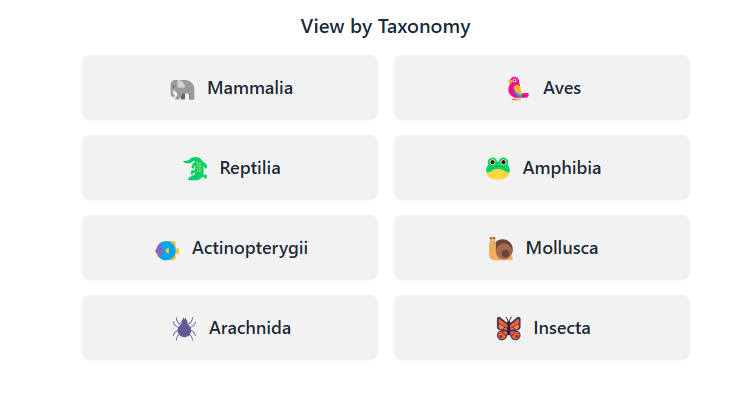
Task: Select the pink parrot icon
Action: (518, 89)
